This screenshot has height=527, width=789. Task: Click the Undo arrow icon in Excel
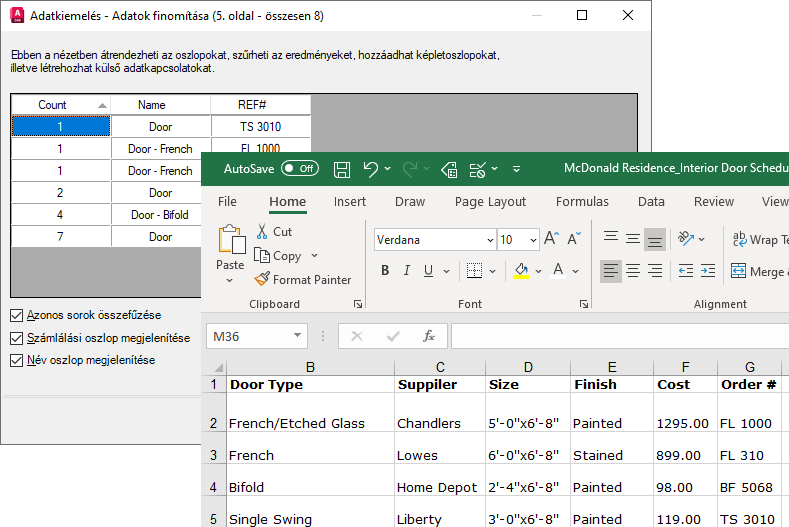pyautogui.click(x=371, y=169)
